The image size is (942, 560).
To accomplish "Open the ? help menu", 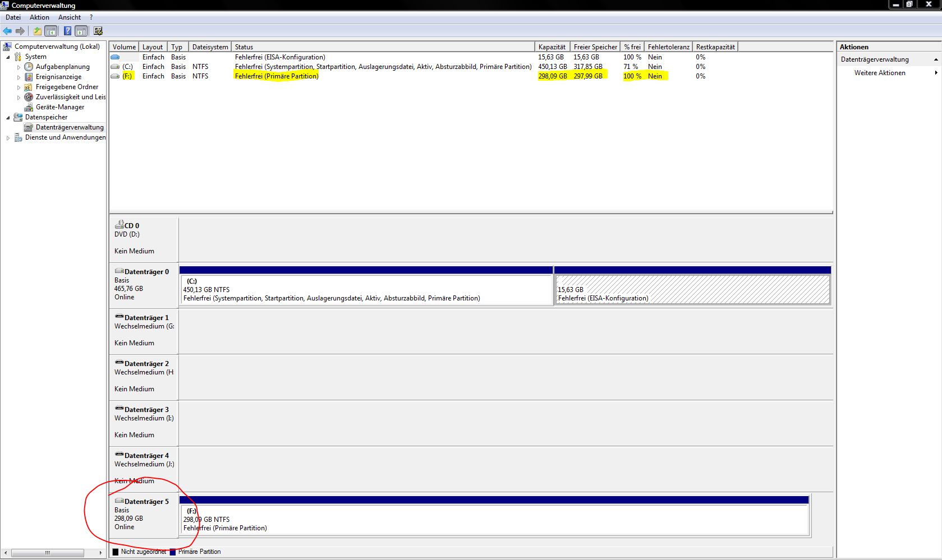I will coord(91,17).
